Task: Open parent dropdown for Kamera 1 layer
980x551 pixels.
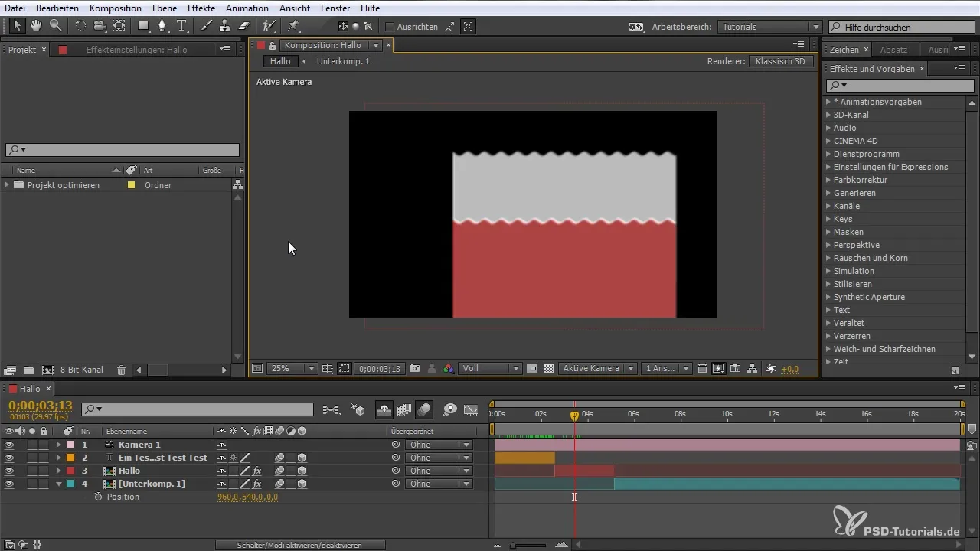Action: (438, 445)
